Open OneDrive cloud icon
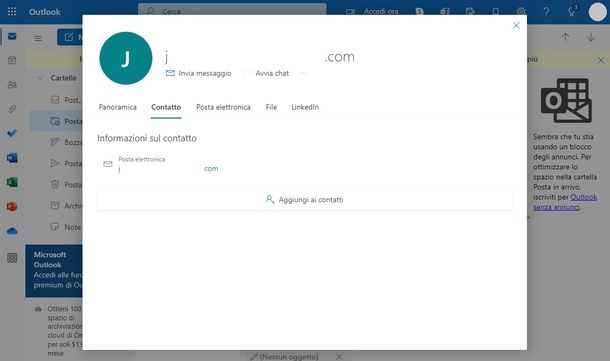610x361 pixels. click(12, 231)
